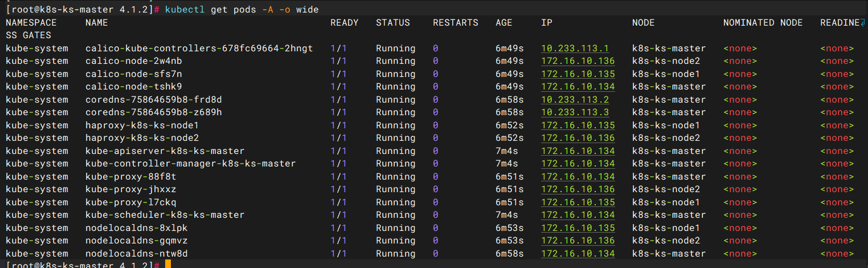Click the calico-node-sfs7n pod name
The image size is (868, 268).
[x=134, y=74]
